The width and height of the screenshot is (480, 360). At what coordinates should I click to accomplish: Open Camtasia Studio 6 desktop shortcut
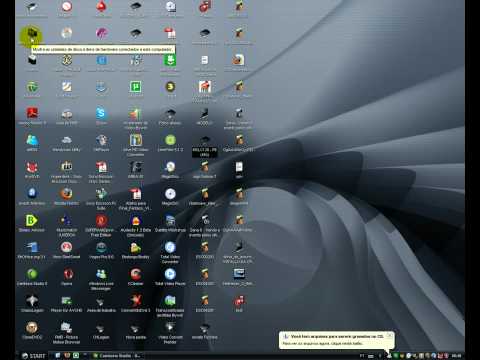[32, 277]
